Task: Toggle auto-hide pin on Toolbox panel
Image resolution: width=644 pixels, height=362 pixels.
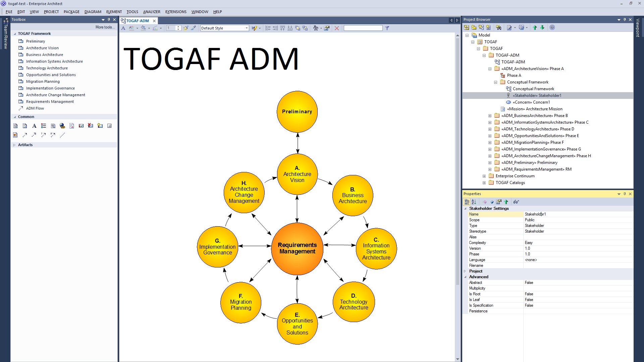Action: pyautogui.click(x=109, y=19)
